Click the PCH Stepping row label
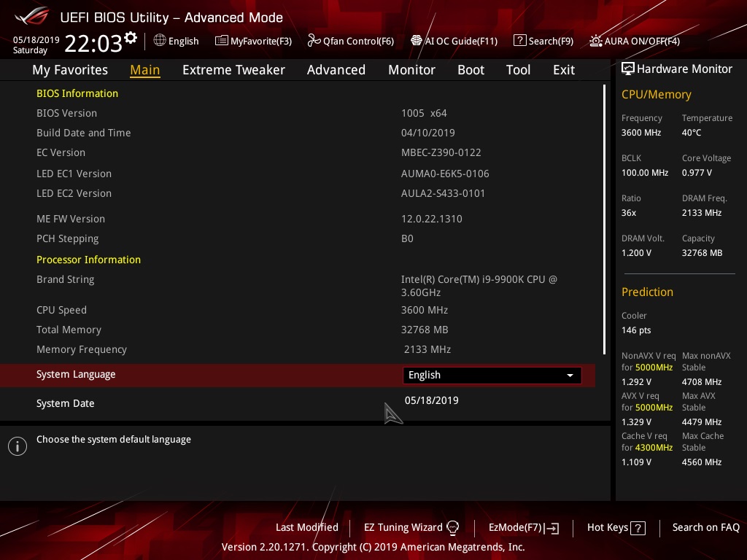747x560 pixels. pos(68,238)
